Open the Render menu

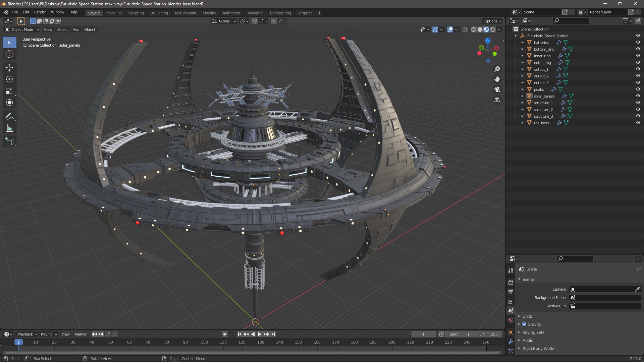[40, 12]
